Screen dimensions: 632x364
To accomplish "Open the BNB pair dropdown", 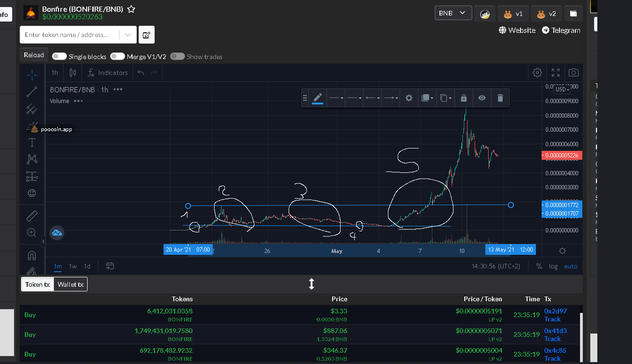I will [x=453, y=13].
